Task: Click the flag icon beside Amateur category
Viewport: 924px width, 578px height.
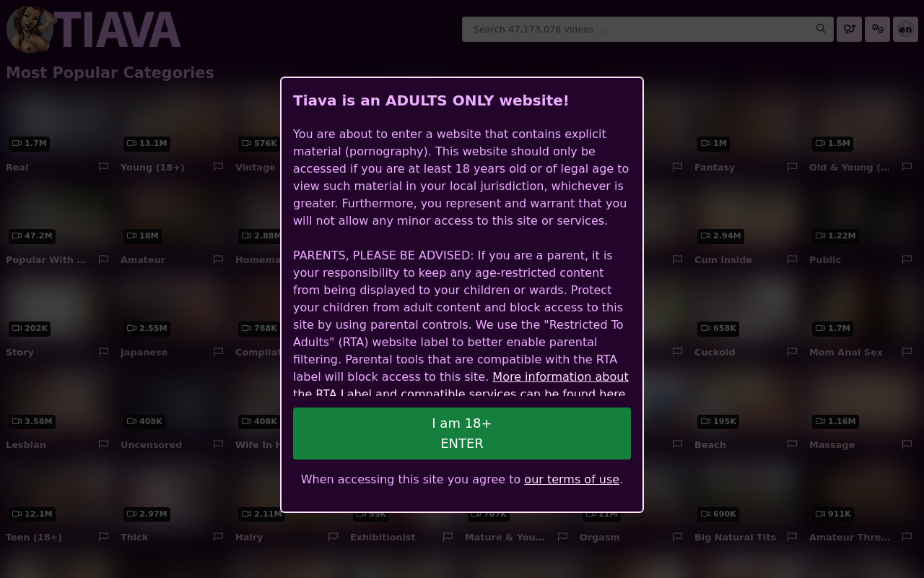Action: point(218,259)
